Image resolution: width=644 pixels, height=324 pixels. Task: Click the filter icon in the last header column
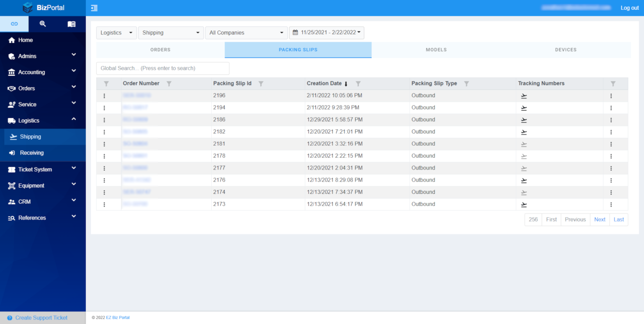coord(613,83)
